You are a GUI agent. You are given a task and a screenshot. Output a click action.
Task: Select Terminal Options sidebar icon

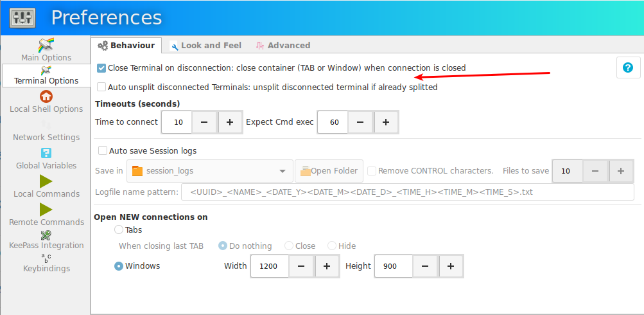tap(46, 70)
